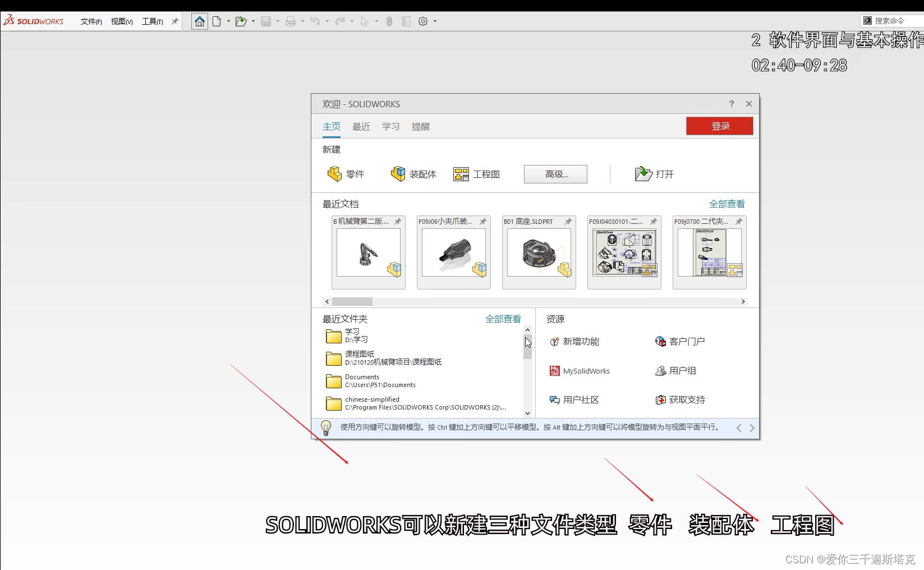Screen dimensions: 924x570
Task: Open the 文件(F) menu
Action: (91, 21)
